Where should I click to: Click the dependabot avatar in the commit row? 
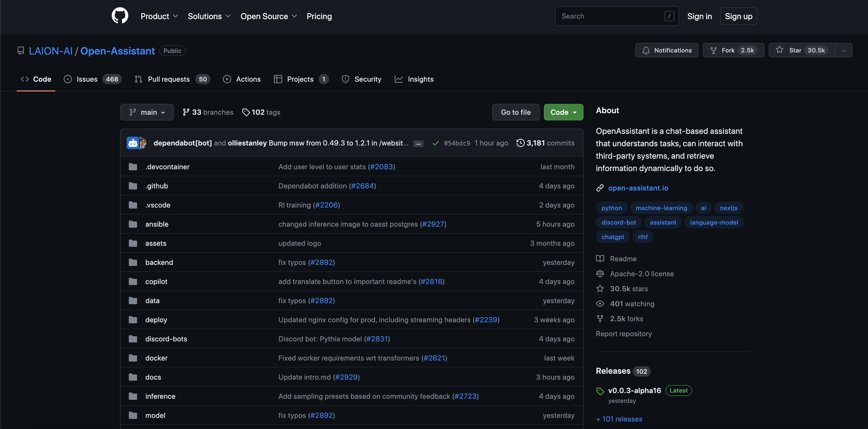pos(132,143)
